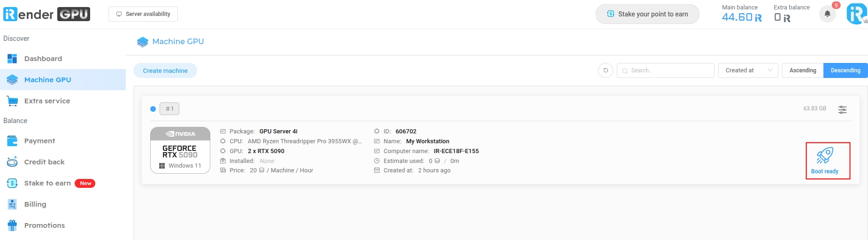
Task: Open the notifications bell
Action: [828, 14]
